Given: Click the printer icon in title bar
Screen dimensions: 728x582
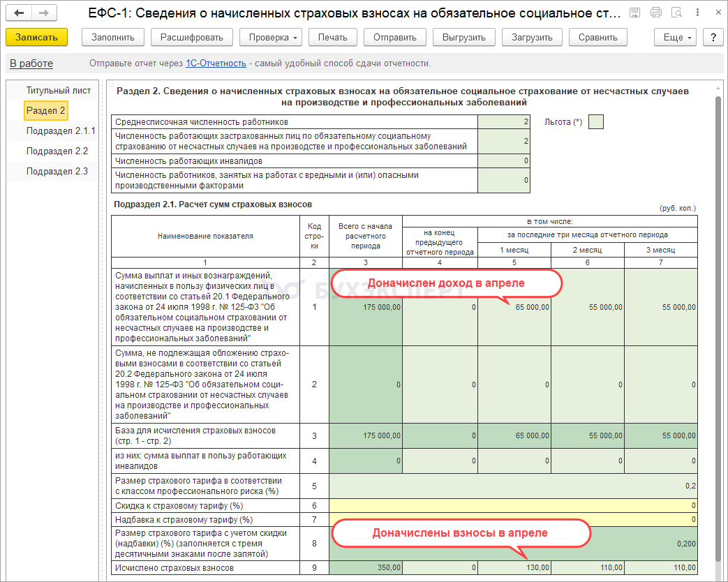Looking at the screenshot, I should pos(656,13).
